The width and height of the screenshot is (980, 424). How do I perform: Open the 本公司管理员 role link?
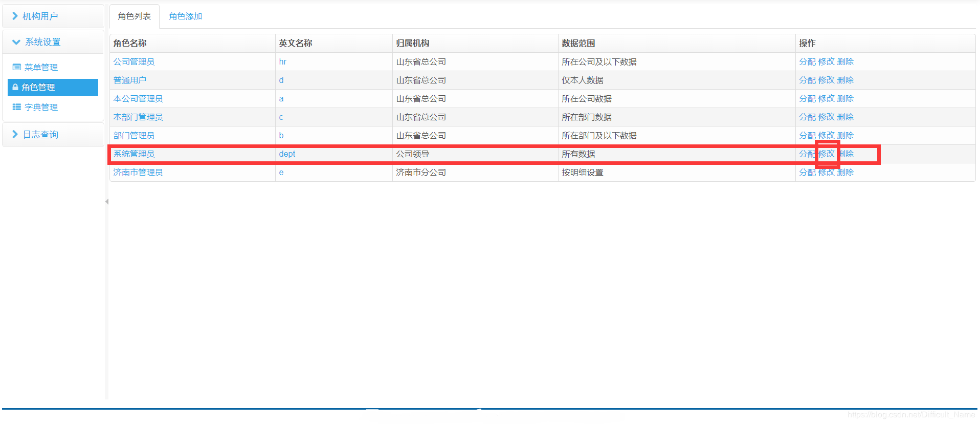138,98
